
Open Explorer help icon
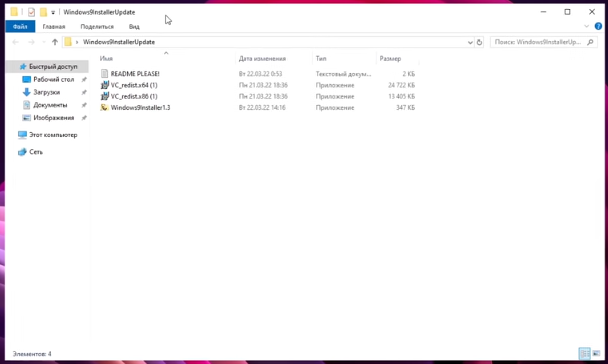point(598,26)
